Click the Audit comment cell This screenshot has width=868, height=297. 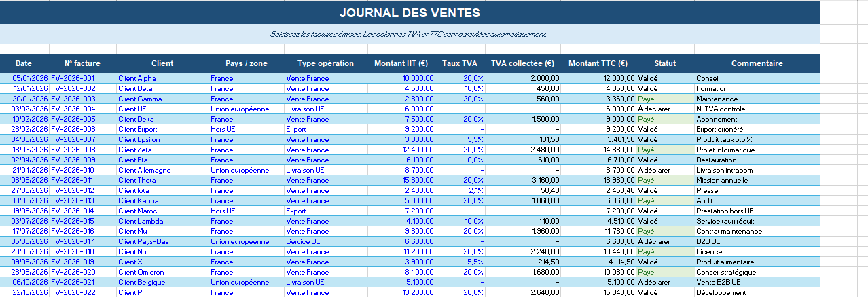pos(757,200)
